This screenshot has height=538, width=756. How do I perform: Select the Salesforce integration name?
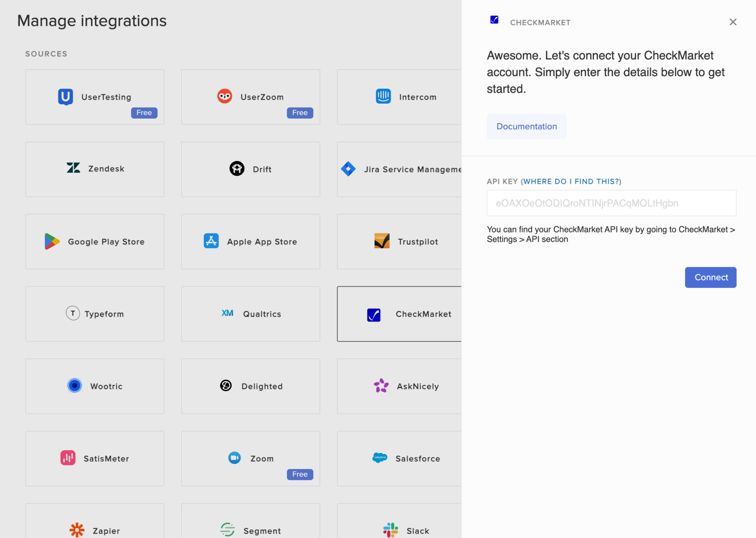click(x=418, y=459)
